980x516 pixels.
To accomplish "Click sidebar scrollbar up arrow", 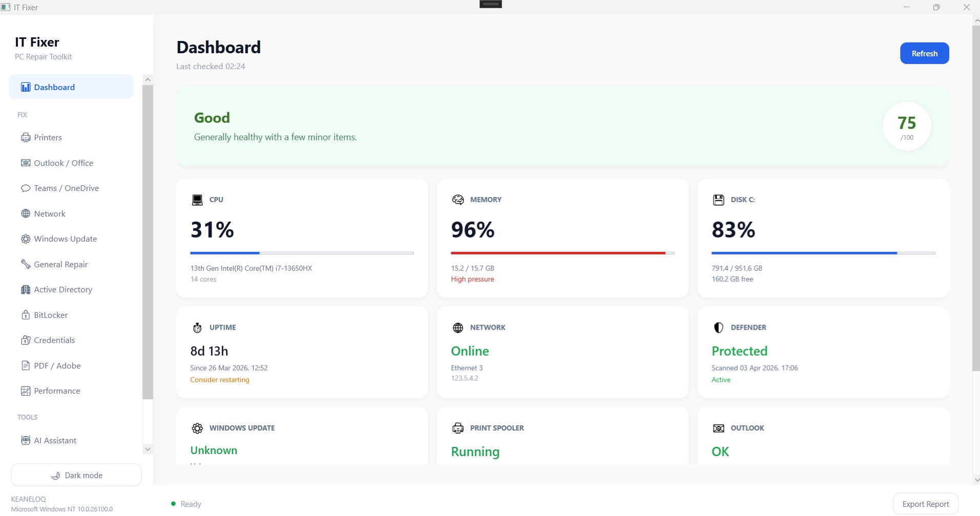I will click(x=148, y=79).
